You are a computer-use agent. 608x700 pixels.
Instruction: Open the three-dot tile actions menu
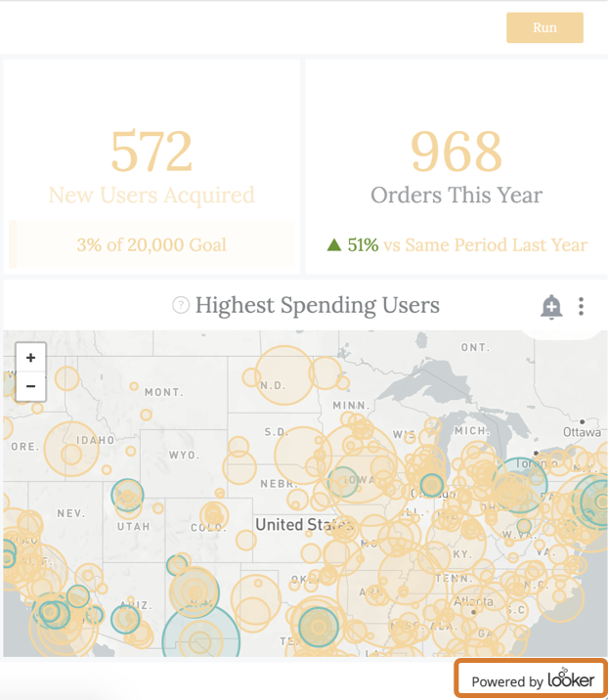(581, 307)
